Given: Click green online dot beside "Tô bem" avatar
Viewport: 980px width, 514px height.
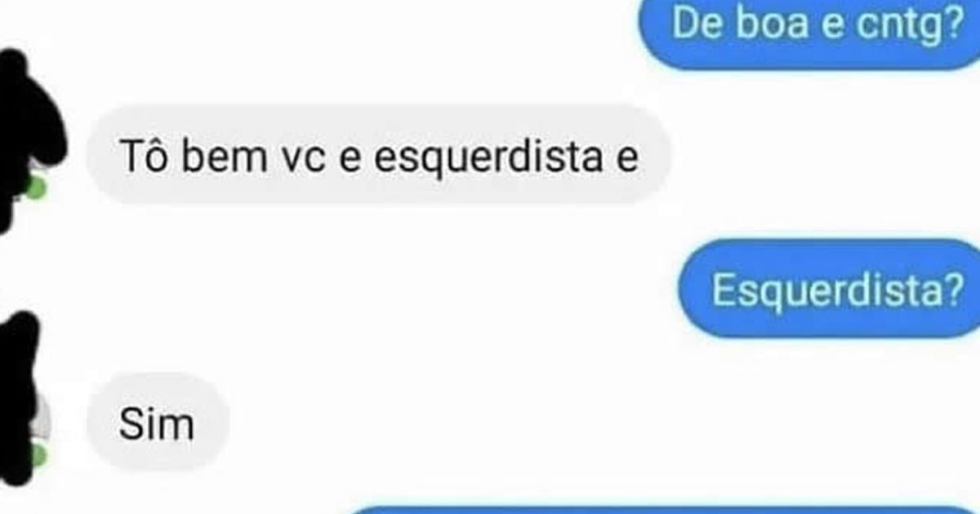Looking at the screenshot, I should tap(34, 188).
